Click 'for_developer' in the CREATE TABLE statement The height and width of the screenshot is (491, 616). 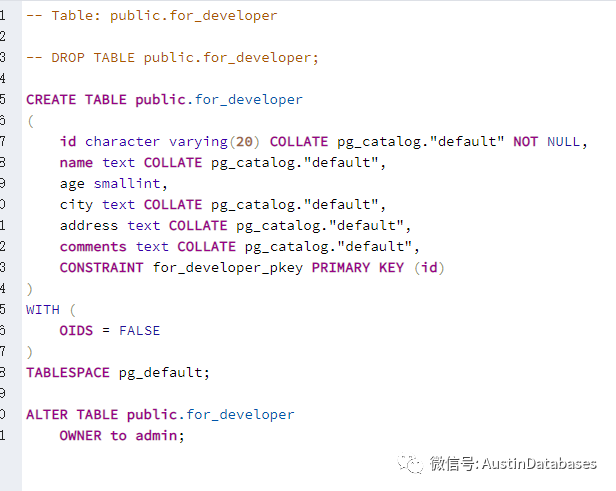click(249, 100)
